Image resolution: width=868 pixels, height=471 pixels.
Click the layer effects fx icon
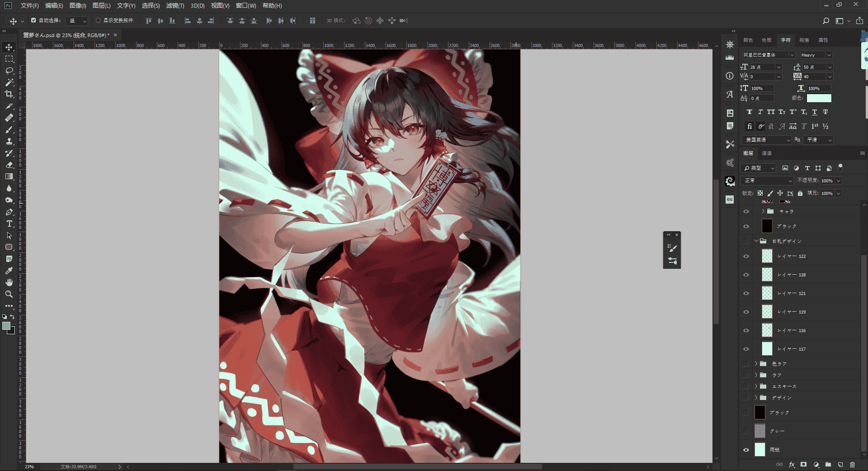(792, 464)
